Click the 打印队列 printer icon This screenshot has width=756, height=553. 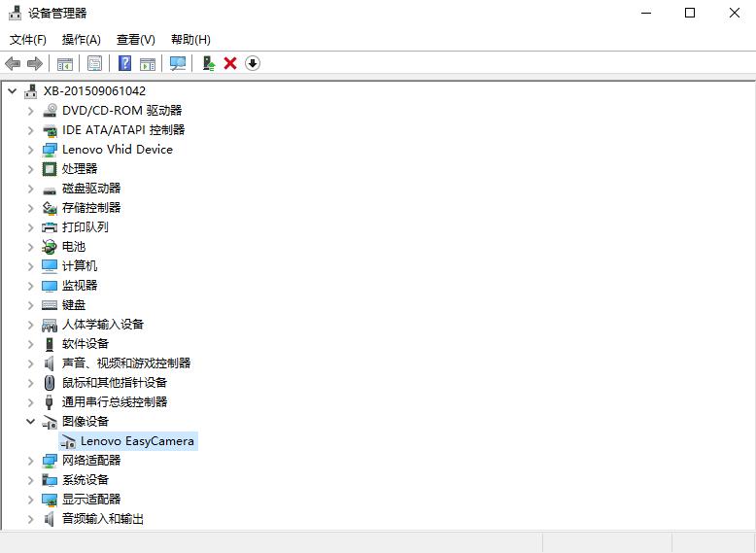coord(50,227)
